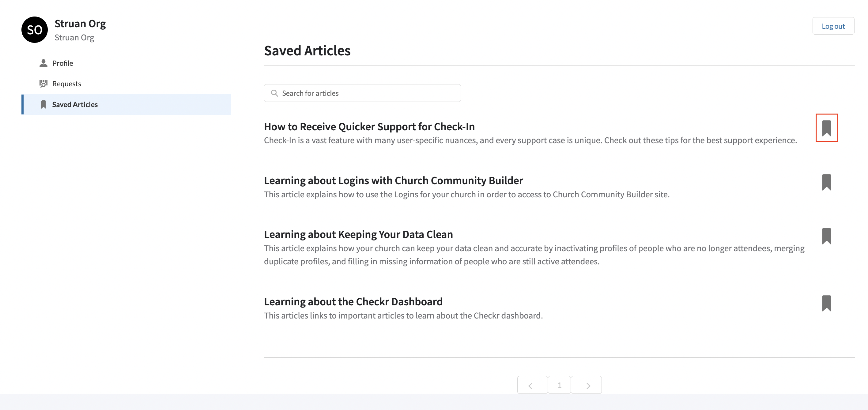Viewport: 868px width, 410px height.
Task: Unsave the Checkr Dashboard article bookmark
Action: tap(827, 303)
